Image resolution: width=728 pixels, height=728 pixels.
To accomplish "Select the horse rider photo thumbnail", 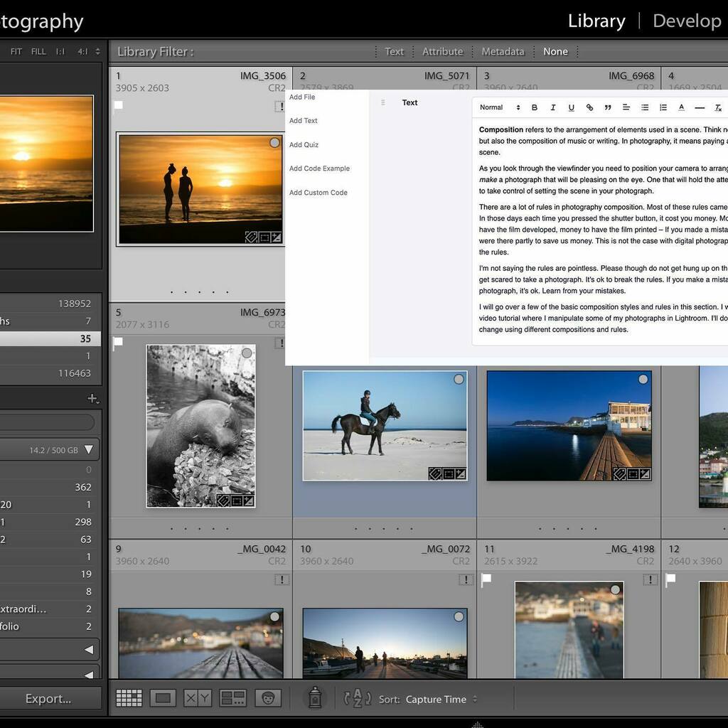I will (384, 424).
